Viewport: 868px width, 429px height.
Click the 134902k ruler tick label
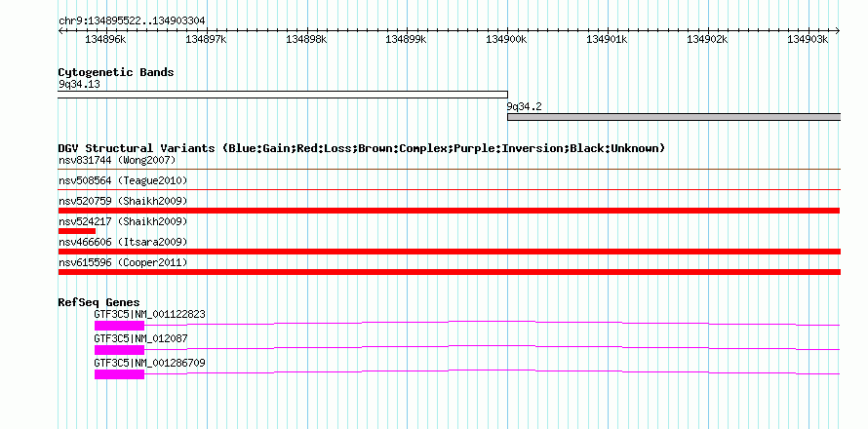pyautogui.click(x=707, y=39)
